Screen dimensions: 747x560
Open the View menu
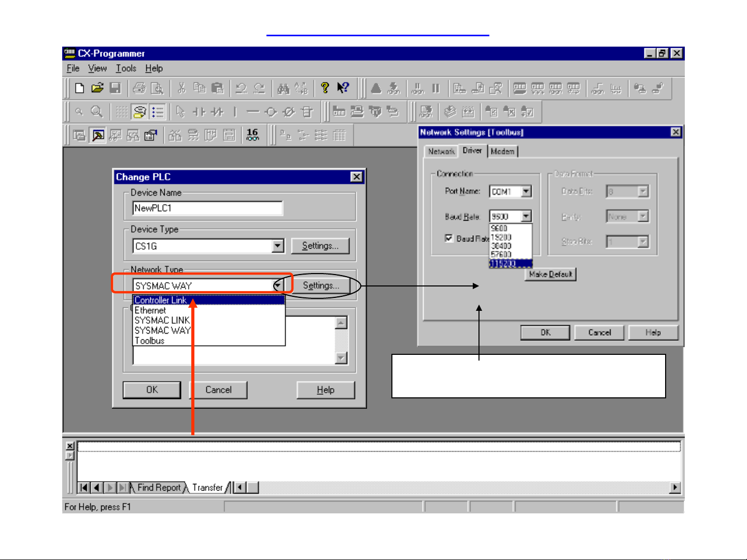(97, 68)
